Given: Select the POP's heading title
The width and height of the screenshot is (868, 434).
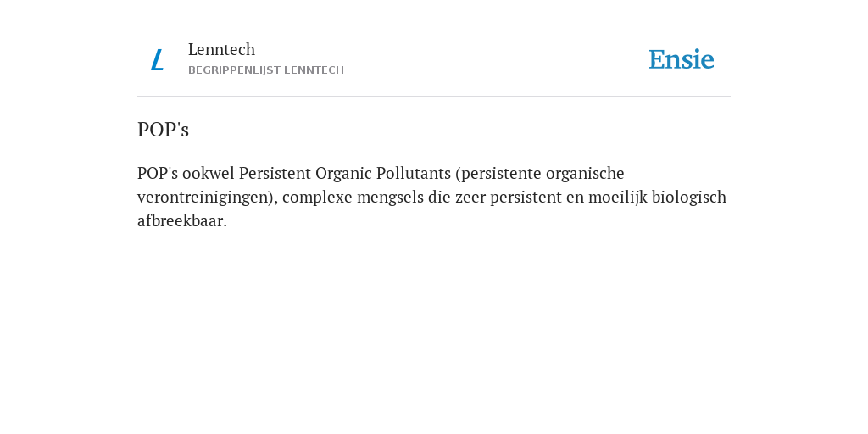Looking at the screenshot, I should pyautogui.click(x=164, y=130).
